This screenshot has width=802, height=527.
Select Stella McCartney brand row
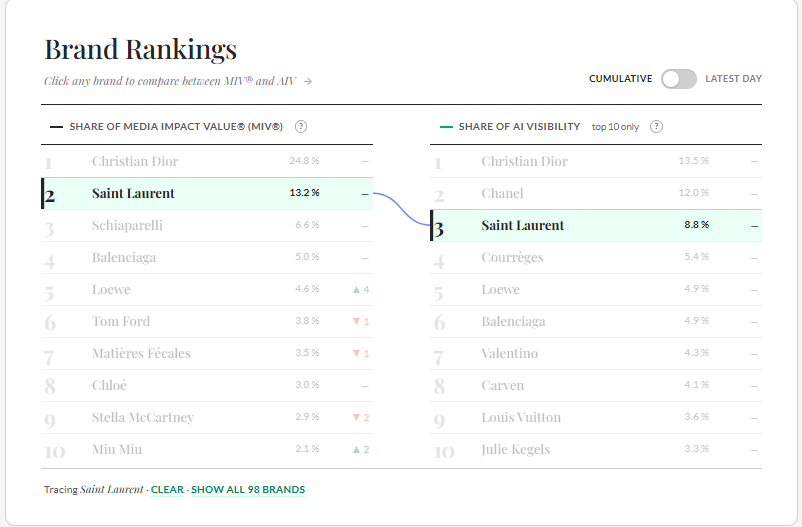tap(207, 418)
